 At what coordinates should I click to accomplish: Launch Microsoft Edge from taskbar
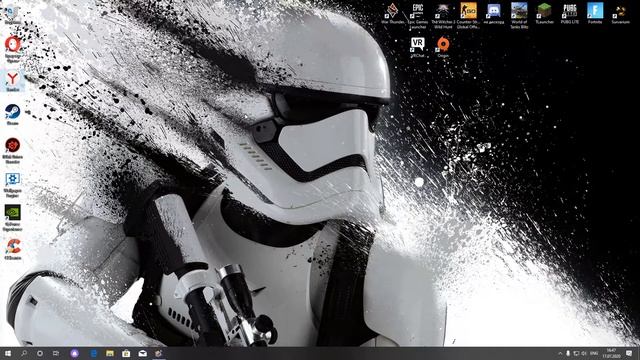[x=93, y=353]
